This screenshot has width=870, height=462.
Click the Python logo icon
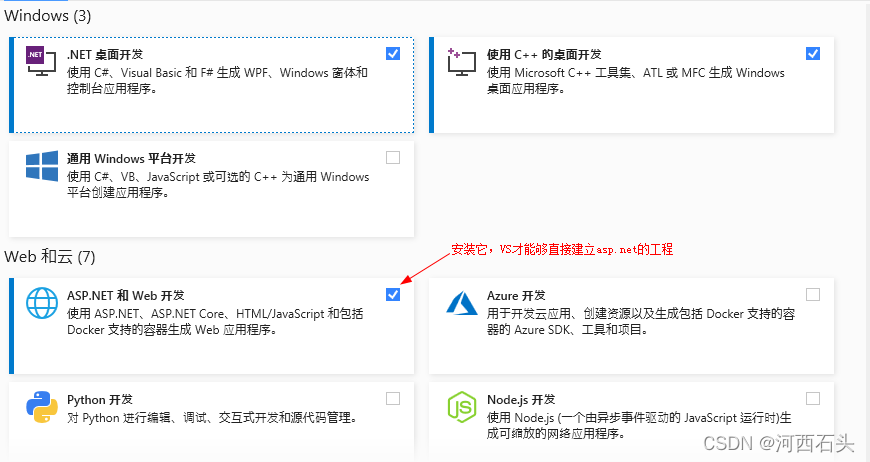[x=42, y=407]
